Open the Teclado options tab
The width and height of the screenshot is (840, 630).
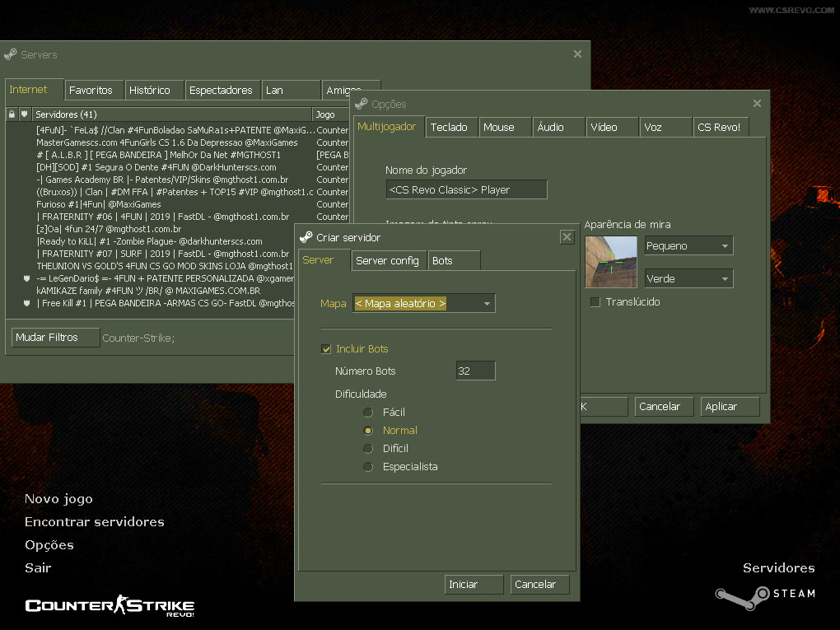(450, 128)
